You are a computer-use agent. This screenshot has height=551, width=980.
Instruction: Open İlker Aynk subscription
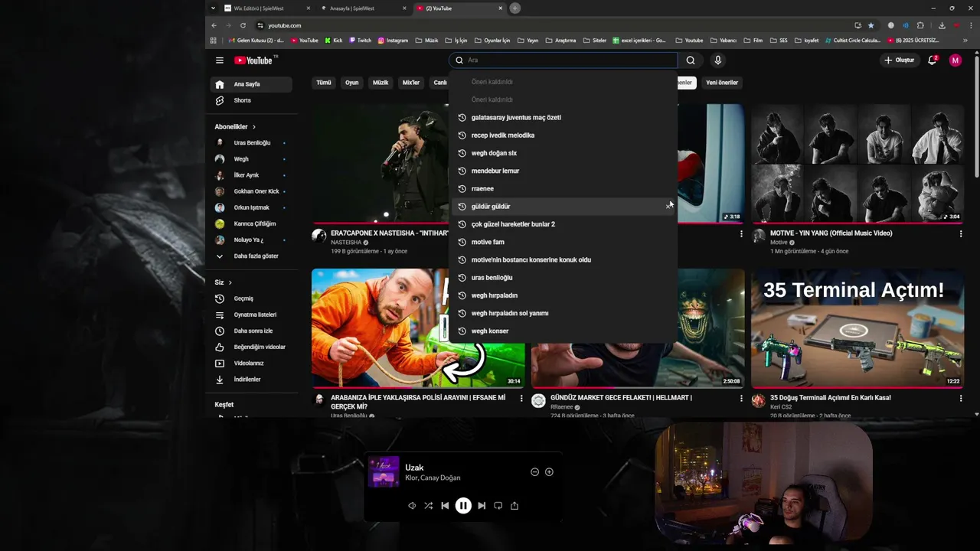coord(251,175)
